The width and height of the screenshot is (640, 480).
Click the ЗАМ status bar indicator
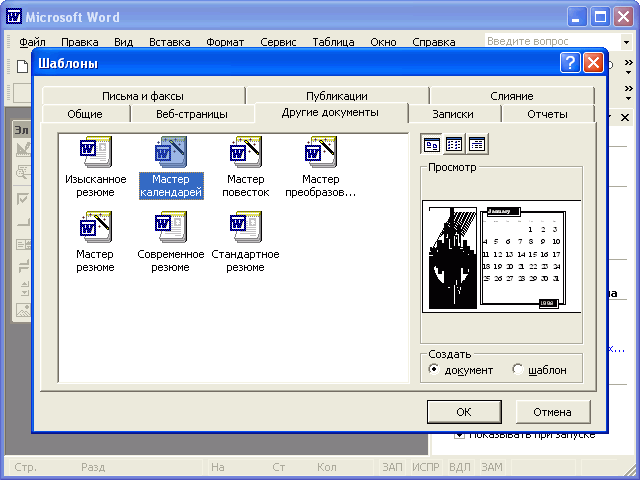pos(492,467)
